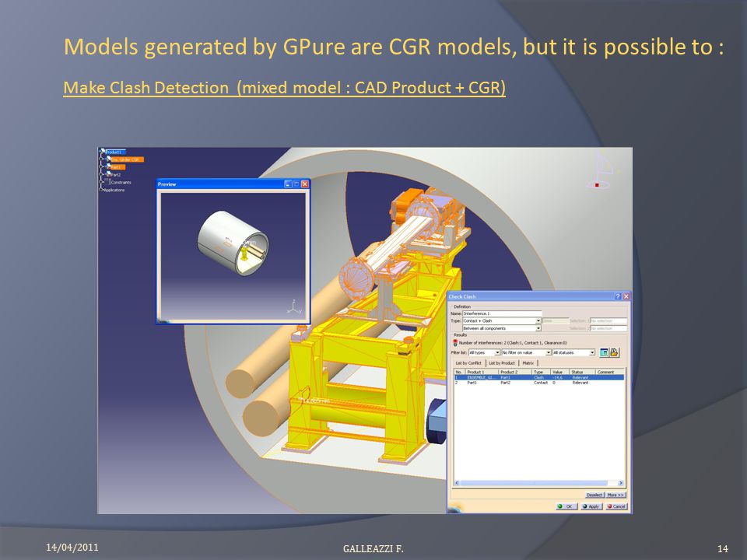Open the All statuses filter dropdown
Image resolution: width=747 pixels, height=560 pixels.
[x=592, y=352]
